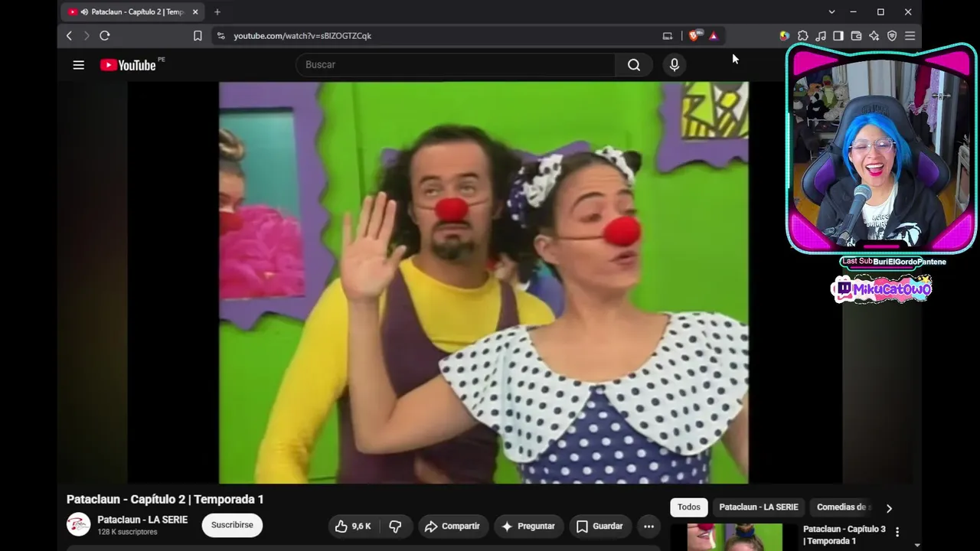The height and width of the screenshot is (551, 980).
Task: Open Pataclaun - Capítulo 3 recommended video title
Action: coord(844,535)
